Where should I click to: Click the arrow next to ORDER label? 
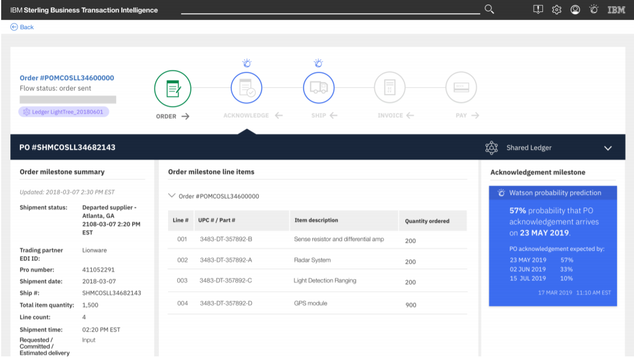pos(185,116)
